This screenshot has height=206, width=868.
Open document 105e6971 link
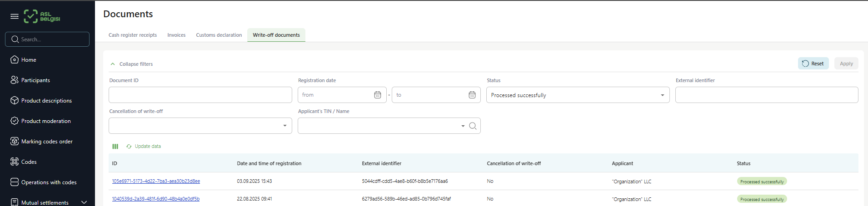[x=156, y=181]
